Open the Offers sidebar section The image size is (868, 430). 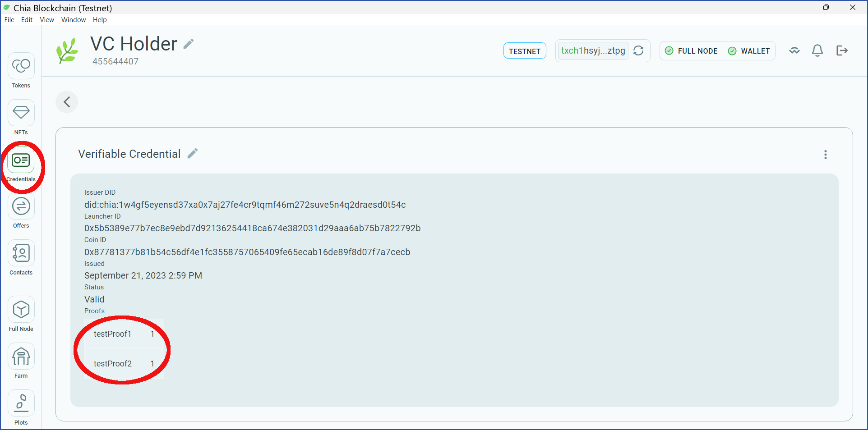click(x=21, y=211)
